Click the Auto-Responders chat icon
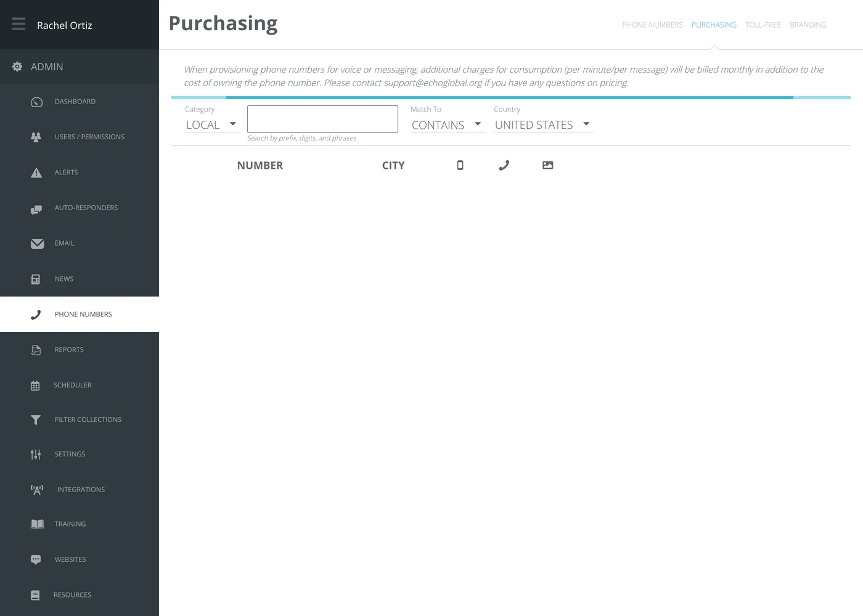This screenshot has height=616, width=863. [36, 209]
